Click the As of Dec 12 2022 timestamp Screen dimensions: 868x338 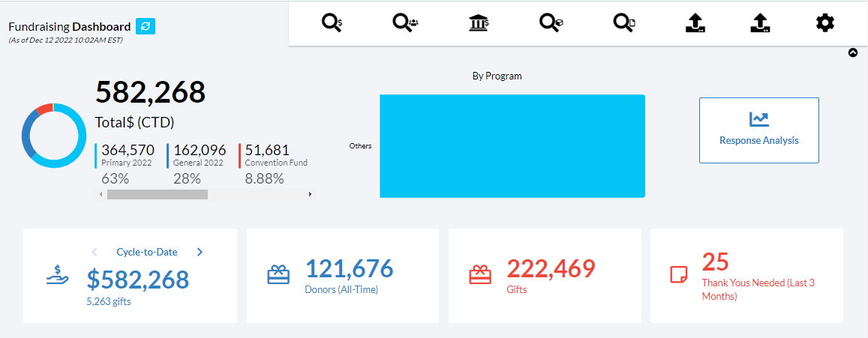[x=65, y=40]
